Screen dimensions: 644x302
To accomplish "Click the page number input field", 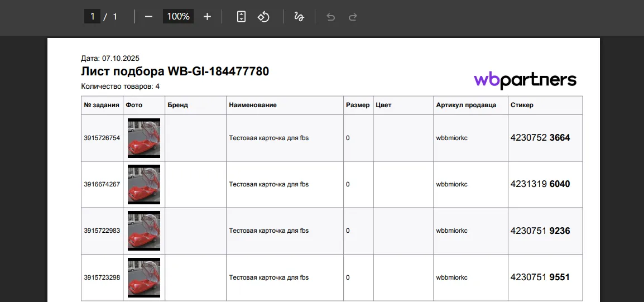I will (92, 17).
